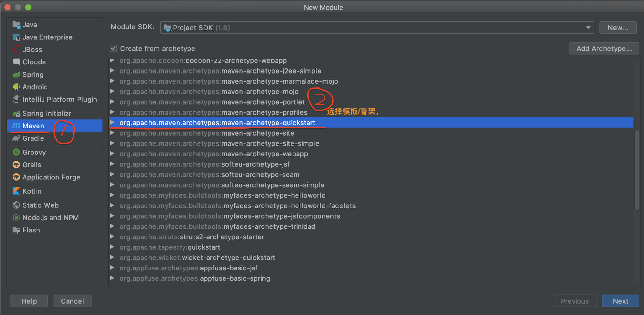Expand the struts2-archetype-starter entry

112,237
